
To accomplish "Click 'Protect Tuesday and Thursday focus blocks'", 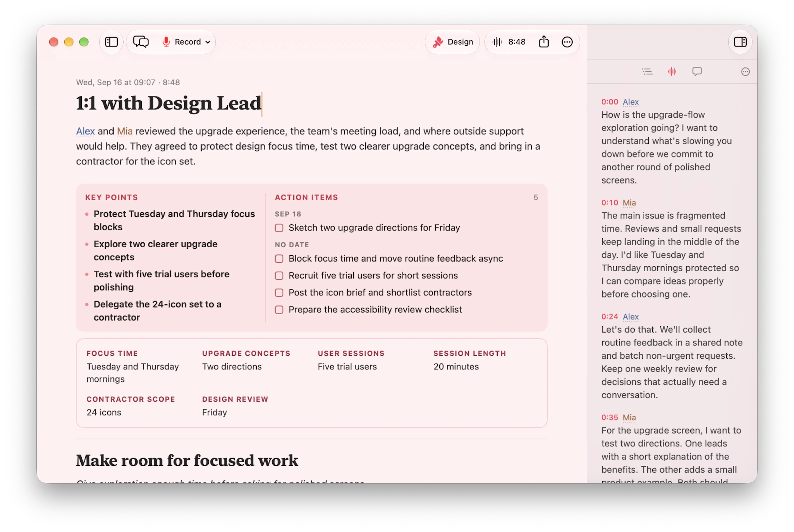I will pyautogui.click(x=174, y=221).
